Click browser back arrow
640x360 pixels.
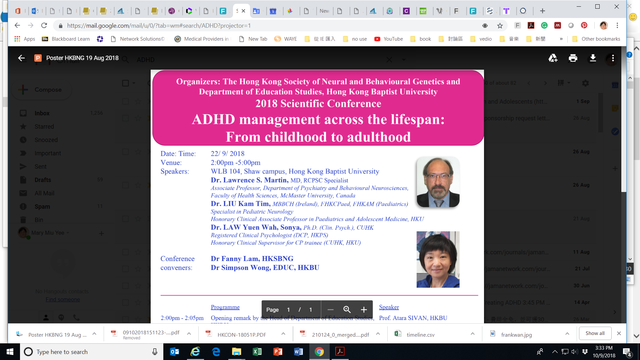point(17,25)
